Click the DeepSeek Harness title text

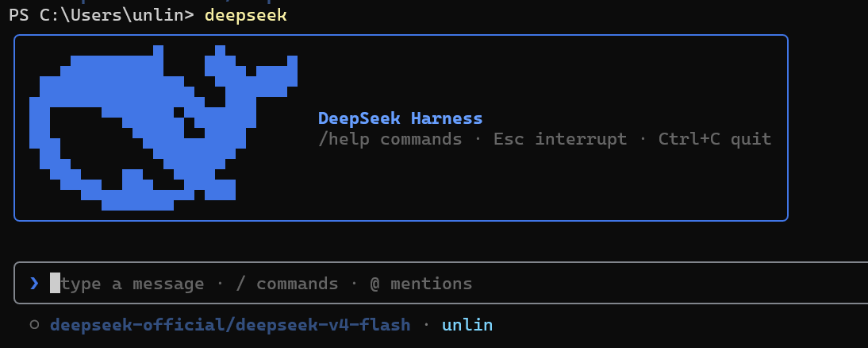(x=400, y=118)
